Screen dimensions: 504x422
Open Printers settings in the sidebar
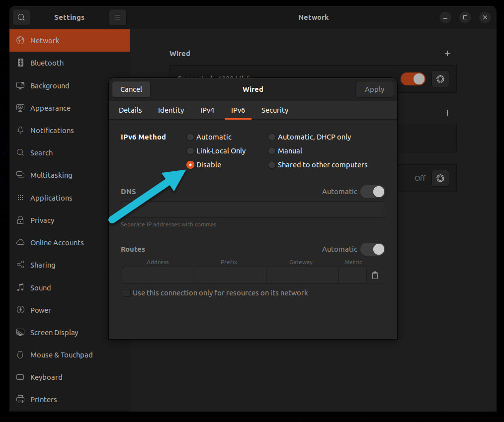tap(44, 399)
